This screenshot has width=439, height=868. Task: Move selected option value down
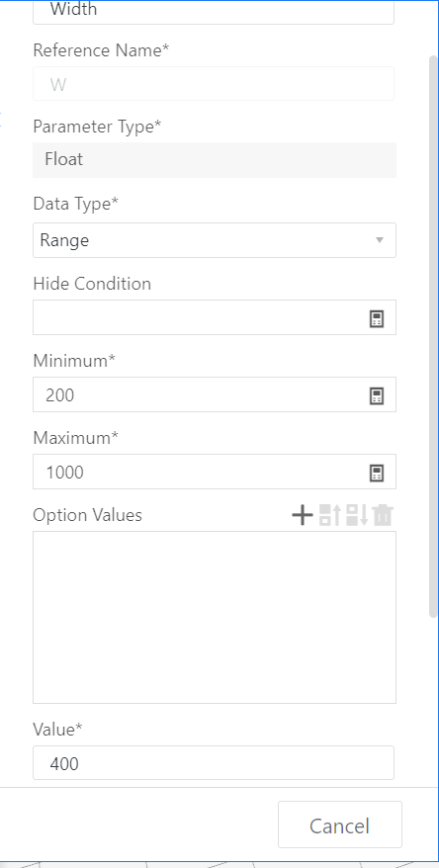(357, 515)
